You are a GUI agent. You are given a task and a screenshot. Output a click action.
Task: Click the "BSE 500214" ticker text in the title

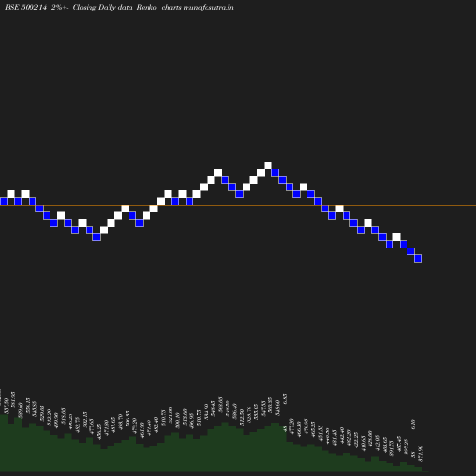click(26, 7)
